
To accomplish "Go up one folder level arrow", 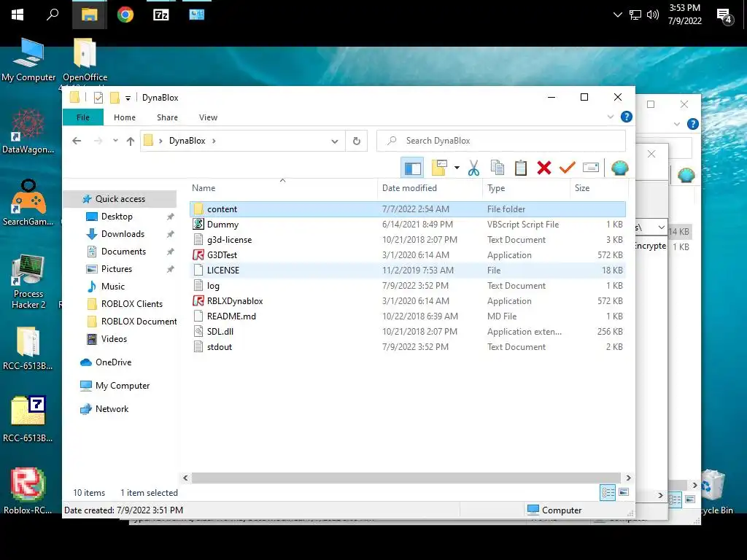I will pos(131,141).
